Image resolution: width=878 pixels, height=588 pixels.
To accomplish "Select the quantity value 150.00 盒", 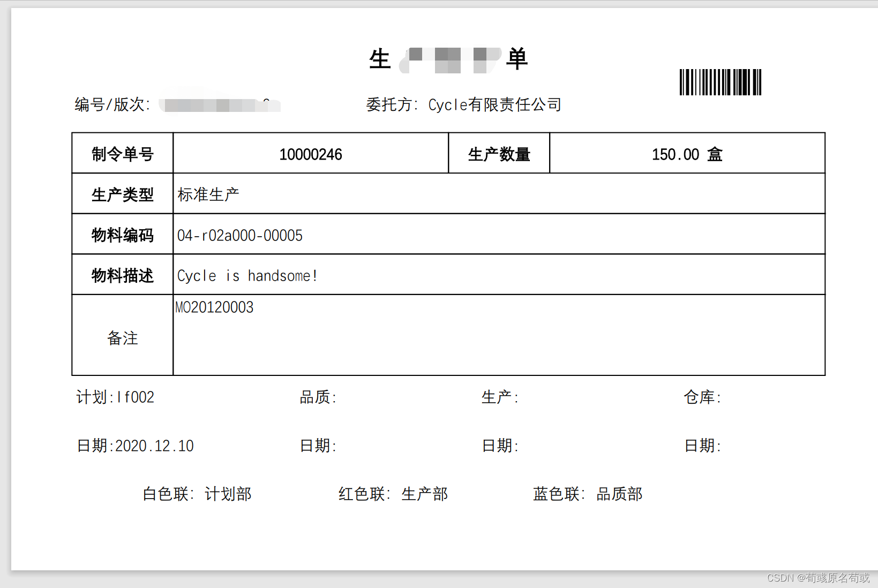I will [x=687, y=155].
